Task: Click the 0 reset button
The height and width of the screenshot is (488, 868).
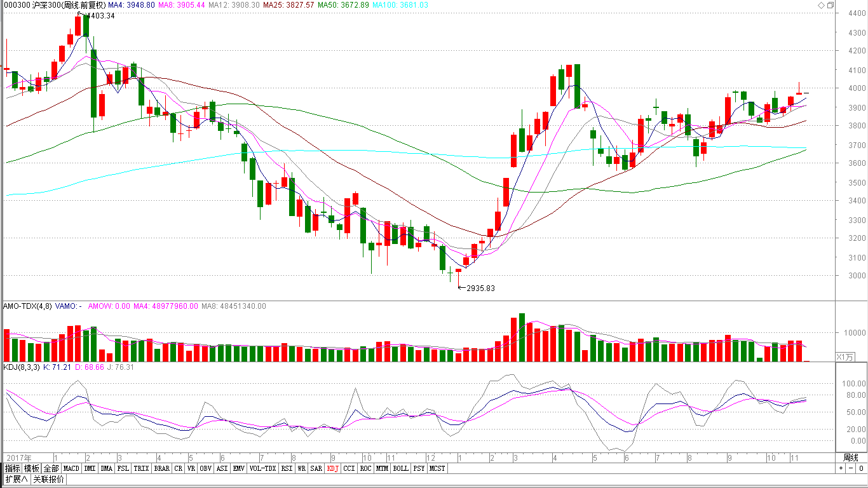Action: 861,468
